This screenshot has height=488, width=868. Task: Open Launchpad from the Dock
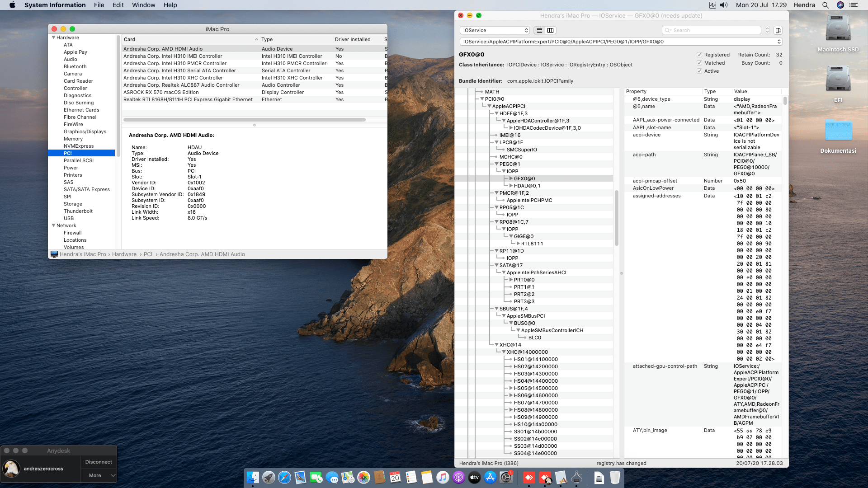pyautogui.click(x=269, y=477)
